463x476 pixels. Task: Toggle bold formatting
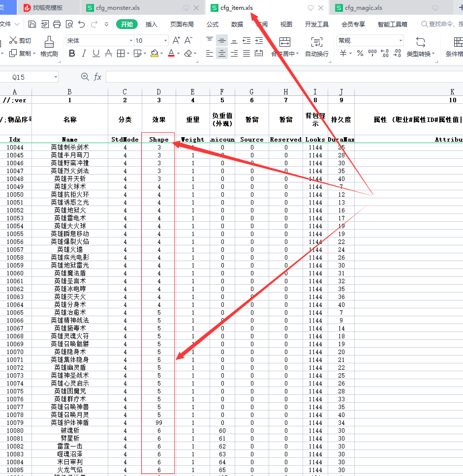pos(72,54)
